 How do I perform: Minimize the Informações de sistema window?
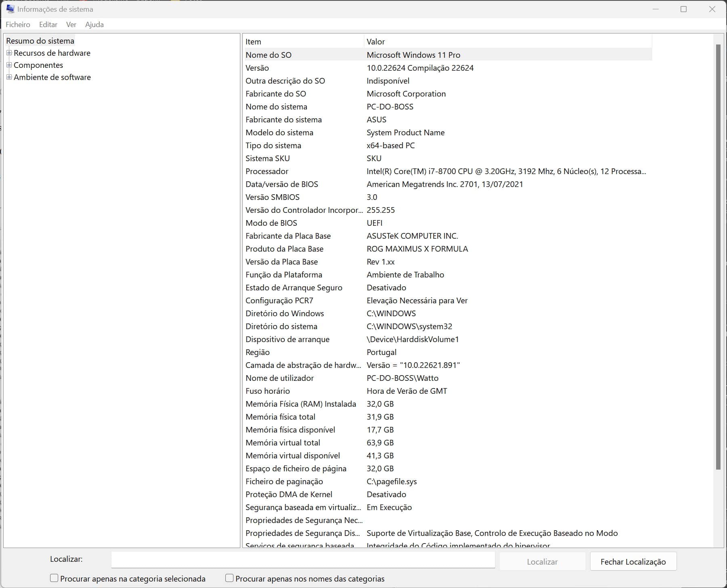coord(656,9)
